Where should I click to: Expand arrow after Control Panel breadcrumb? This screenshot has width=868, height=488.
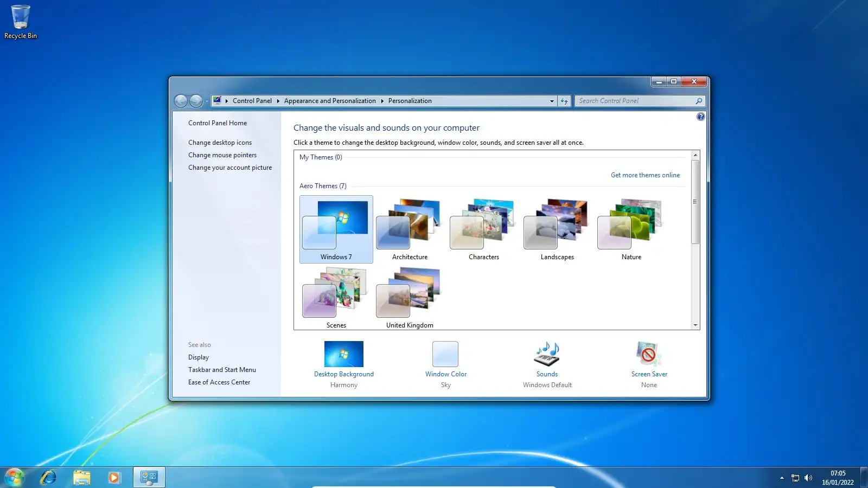click(278, 101)
